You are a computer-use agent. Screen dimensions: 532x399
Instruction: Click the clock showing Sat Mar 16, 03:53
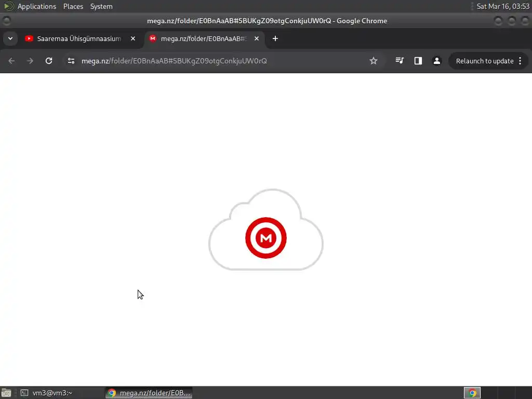click(503, 6)
